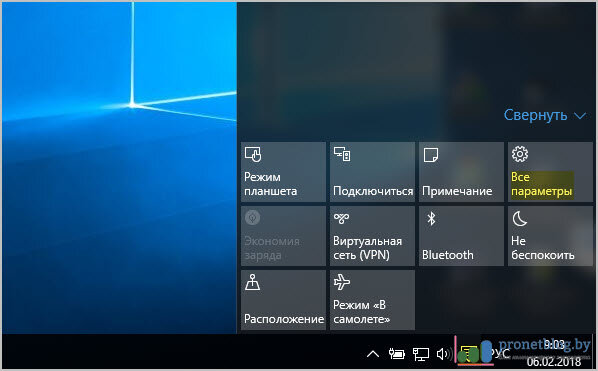Show hidden tray icons chevron
The height and width of the screenshot is (371, 598).
point(373,354)
